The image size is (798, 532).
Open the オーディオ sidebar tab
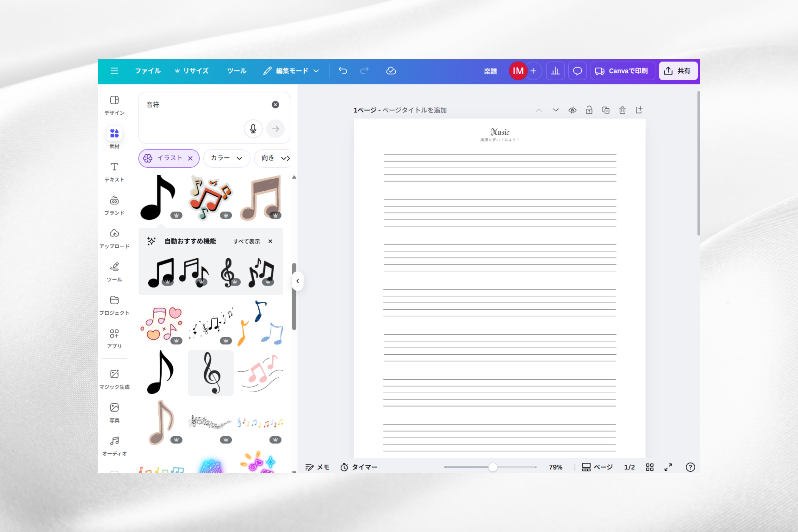click(x=114, y=446)
